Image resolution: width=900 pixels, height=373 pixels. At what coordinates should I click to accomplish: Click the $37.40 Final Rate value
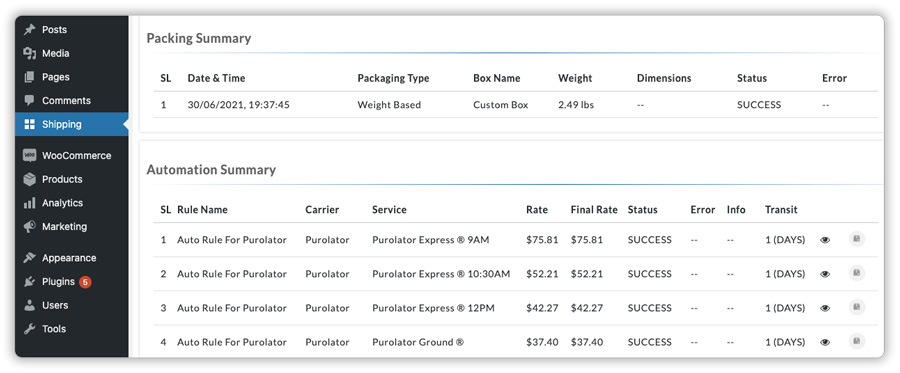tap(587, 342)
